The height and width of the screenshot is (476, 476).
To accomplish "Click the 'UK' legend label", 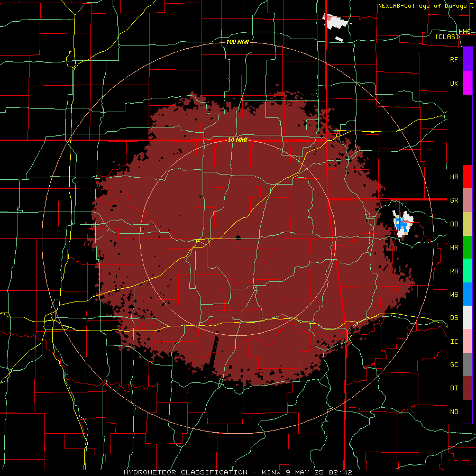I will (x=454, y=83).
